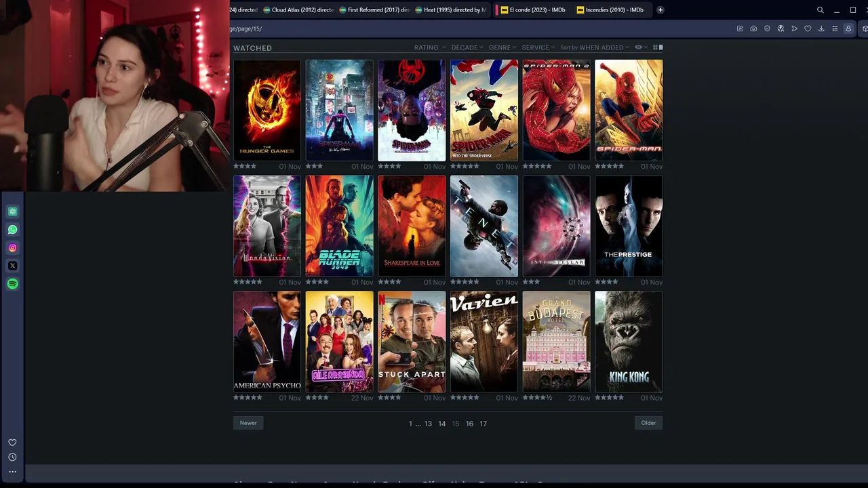Open Spotify in the browser sidebar

point(12,284)
